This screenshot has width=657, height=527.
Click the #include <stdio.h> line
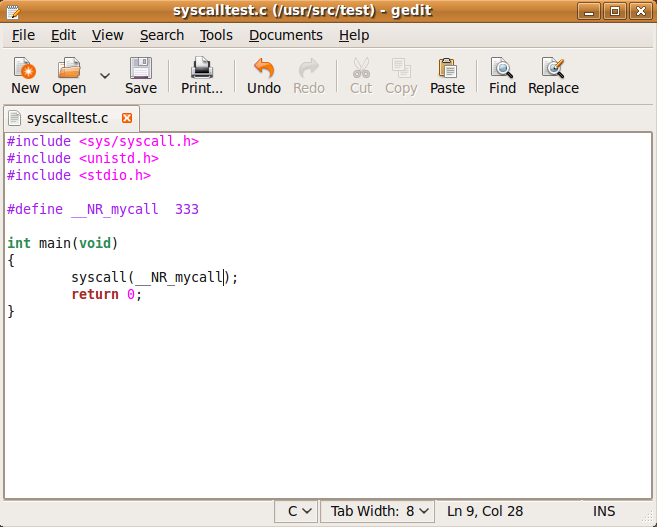point(79,175)
